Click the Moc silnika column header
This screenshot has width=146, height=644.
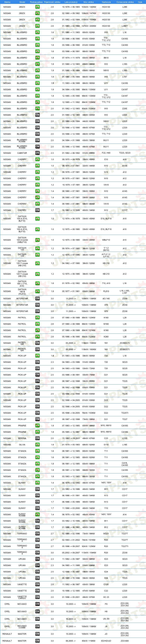tap(88, 2)
